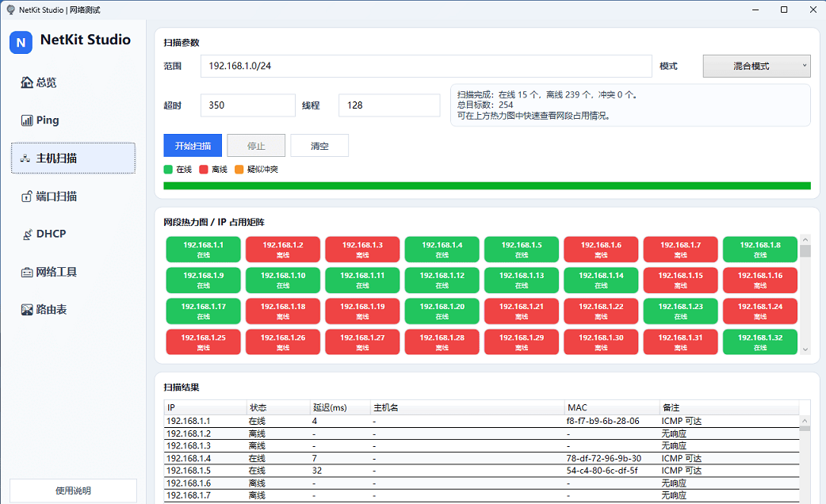
Task: Click the 开始扫描 button
Action: click(x=193, y=146)
